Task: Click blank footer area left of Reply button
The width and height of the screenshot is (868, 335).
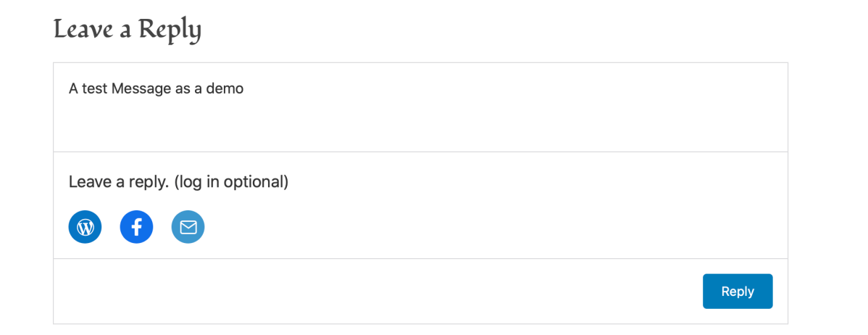Action: pos(362,291)
